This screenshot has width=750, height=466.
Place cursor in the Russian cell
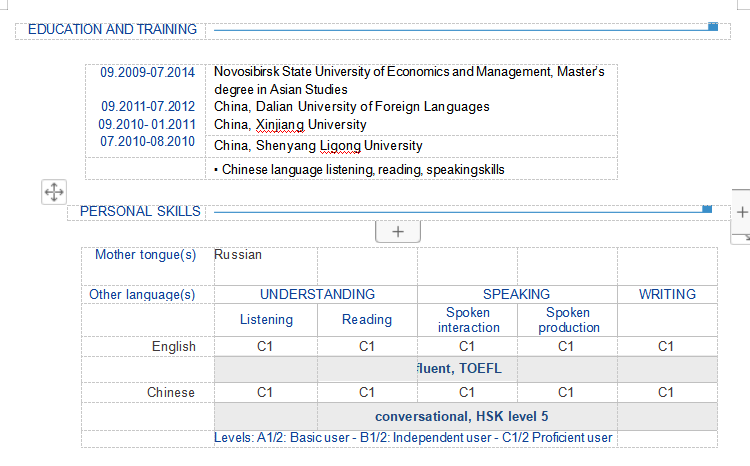(x=238, y=255)
